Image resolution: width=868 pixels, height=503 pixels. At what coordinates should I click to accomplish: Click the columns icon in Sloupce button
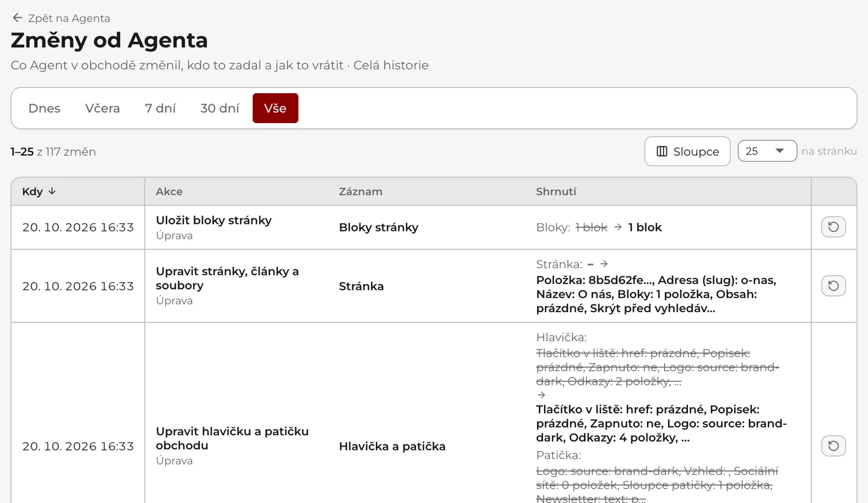click(x=661, y=151)
